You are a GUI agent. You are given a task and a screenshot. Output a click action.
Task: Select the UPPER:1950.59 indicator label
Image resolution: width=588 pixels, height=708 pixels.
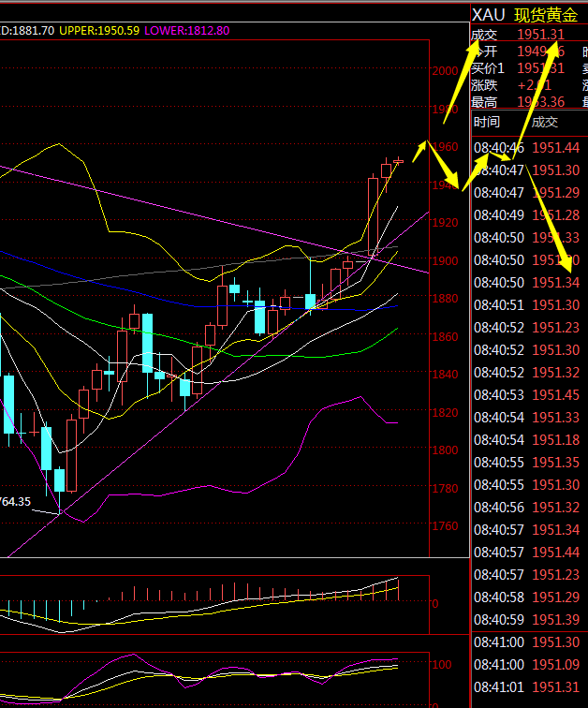[x=98, y=30]
